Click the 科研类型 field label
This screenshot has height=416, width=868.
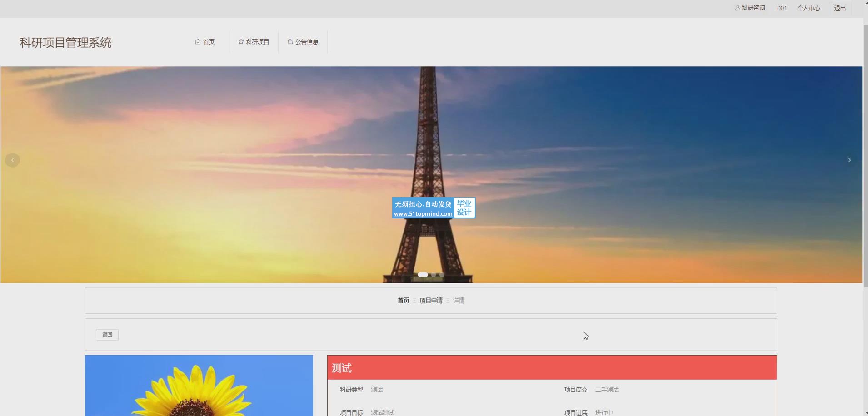[351, 390]
